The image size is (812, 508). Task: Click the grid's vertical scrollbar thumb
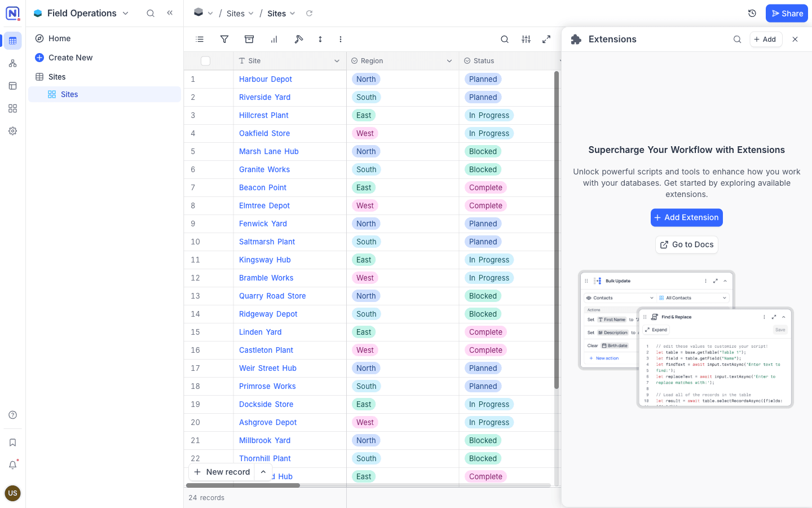point(557,230)
